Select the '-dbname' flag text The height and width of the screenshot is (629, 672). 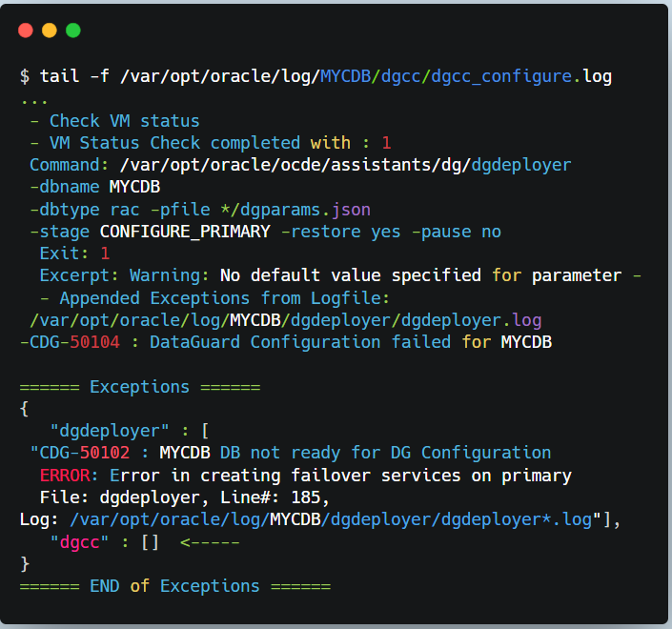point(65,187)
